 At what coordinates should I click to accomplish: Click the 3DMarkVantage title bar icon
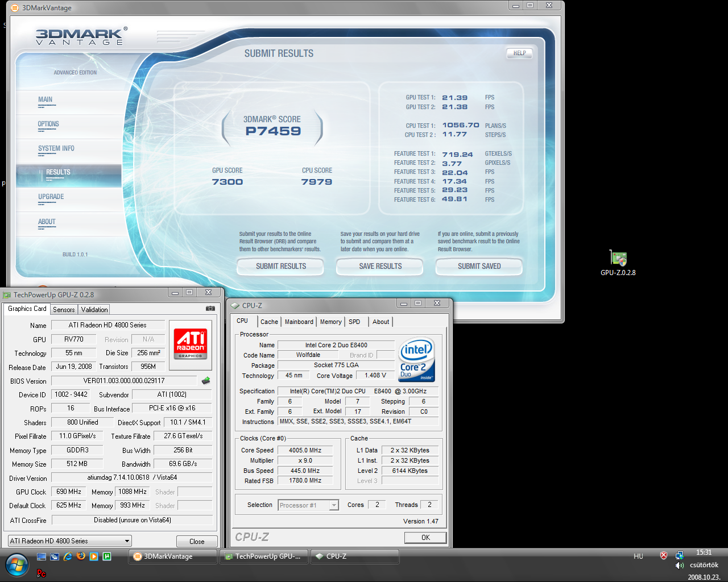pos(15,8)
